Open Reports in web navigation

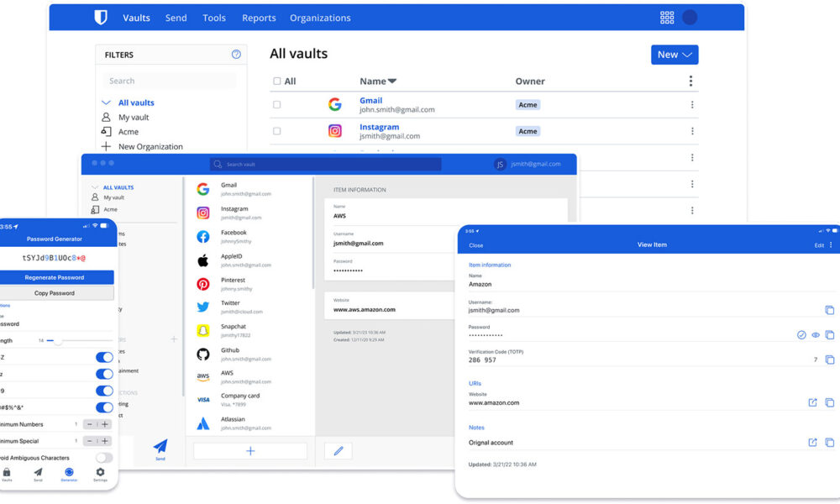[259, 18]
